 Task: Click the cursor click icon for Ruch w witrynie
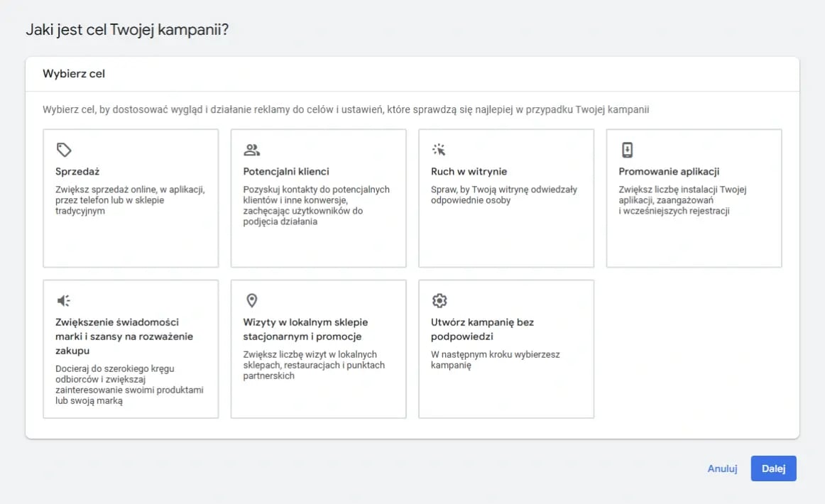click(439, 150)
